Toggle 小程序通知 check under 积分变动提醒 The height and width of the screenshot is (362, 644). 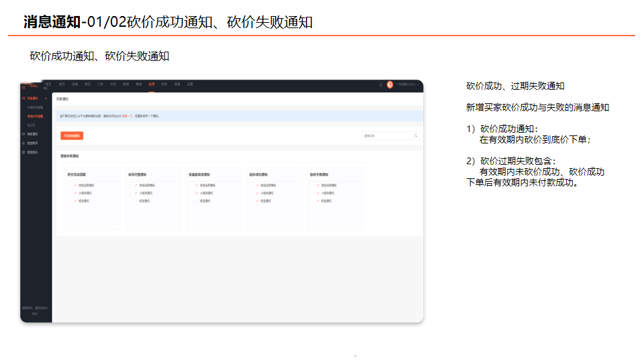pos(75,193)
